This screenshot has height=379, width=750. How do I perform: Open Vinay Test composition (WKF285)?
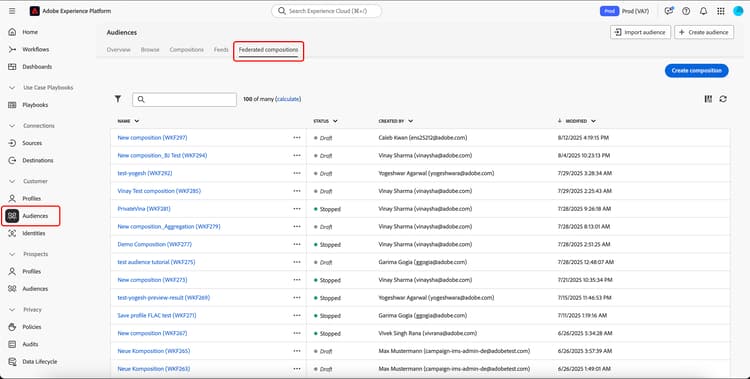click(x=159, y=191)
